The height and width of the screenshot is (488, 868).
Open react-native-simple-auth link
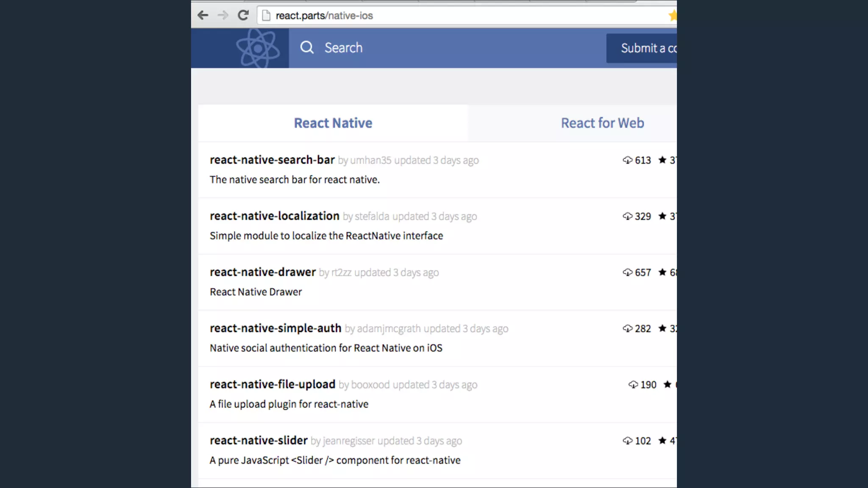coord(275,328)
